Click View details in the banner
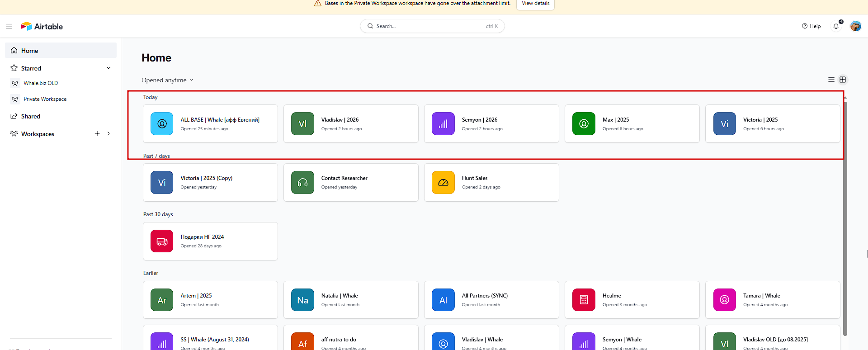868x350 pixels. pos(535,4)
